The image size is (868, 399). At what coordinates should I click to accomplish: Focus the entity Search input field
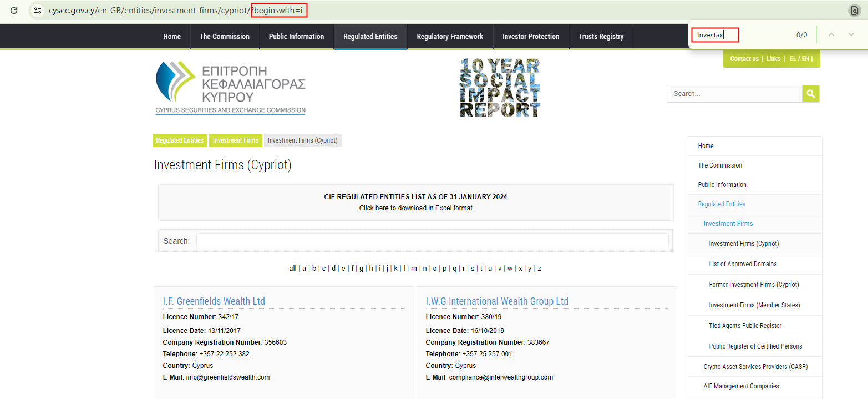point(432,241)
